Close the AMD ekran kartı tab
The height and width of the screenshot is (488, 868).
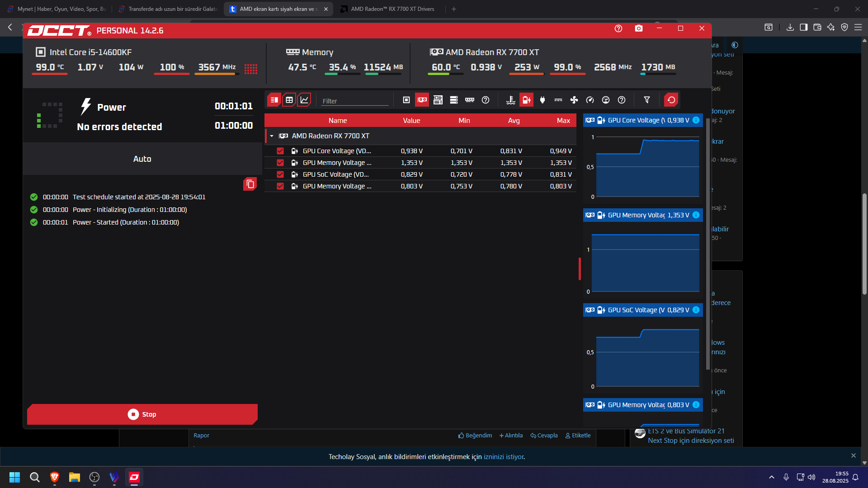[x=326, y=9]
